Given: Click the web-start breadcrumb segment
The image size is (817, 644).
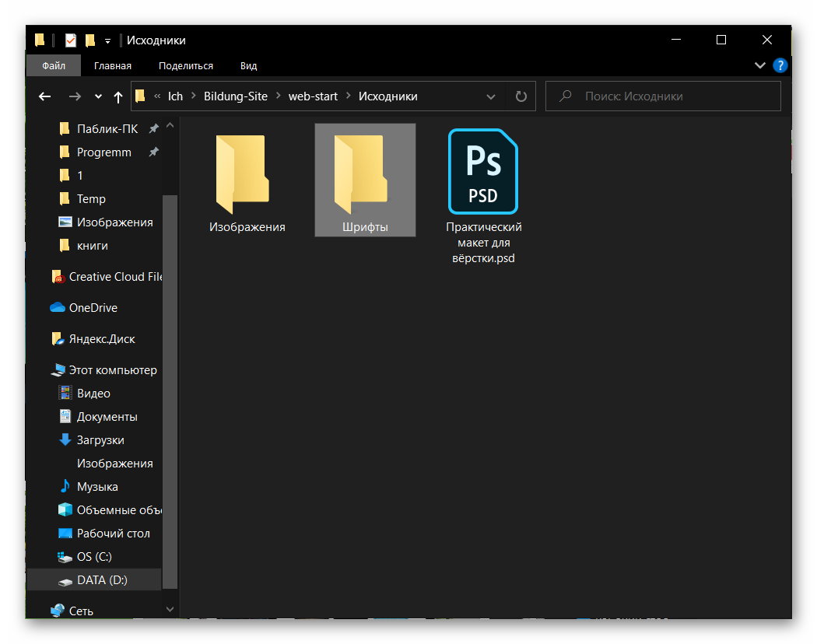Looking at the screenshot, I should point(313,96).
